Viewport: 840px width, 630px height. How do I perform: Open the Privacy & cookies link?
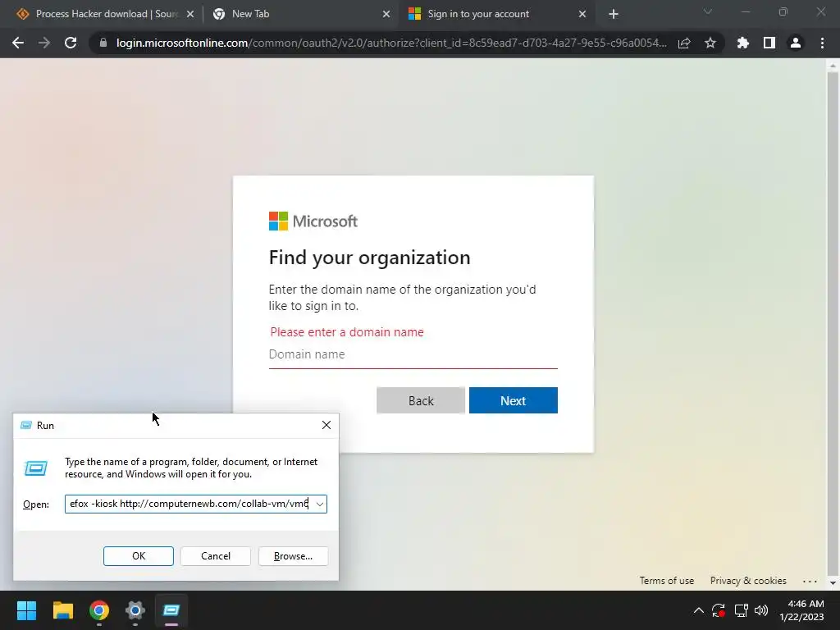748,581
